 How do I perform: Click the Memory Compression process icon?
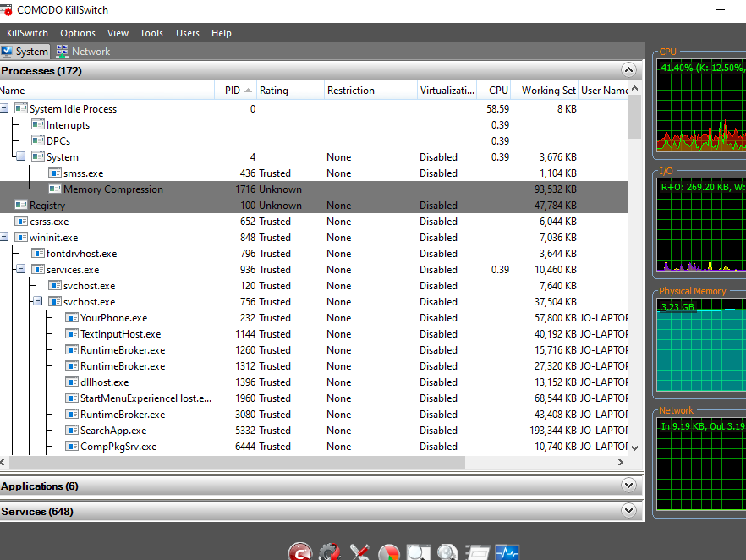point(55,189)
